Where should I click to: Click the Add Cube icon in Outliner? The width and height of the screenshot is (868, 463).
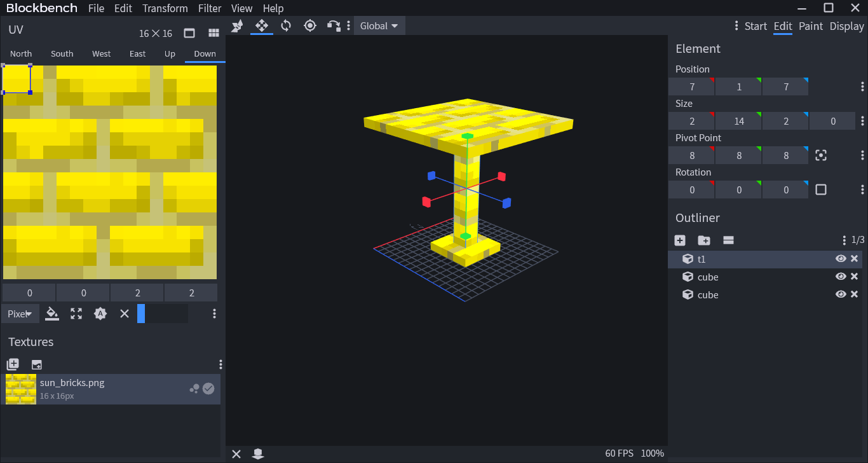pos(680,240)
